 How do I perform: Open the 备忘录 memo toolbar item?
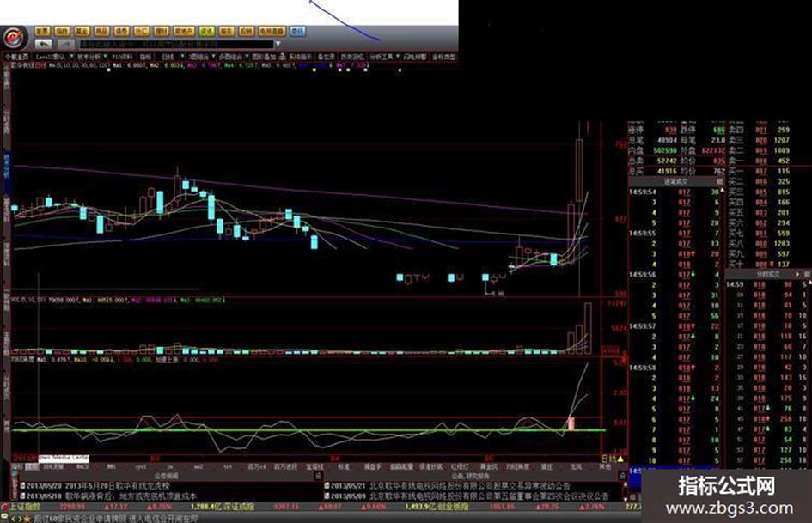click(x=326, y=57)
